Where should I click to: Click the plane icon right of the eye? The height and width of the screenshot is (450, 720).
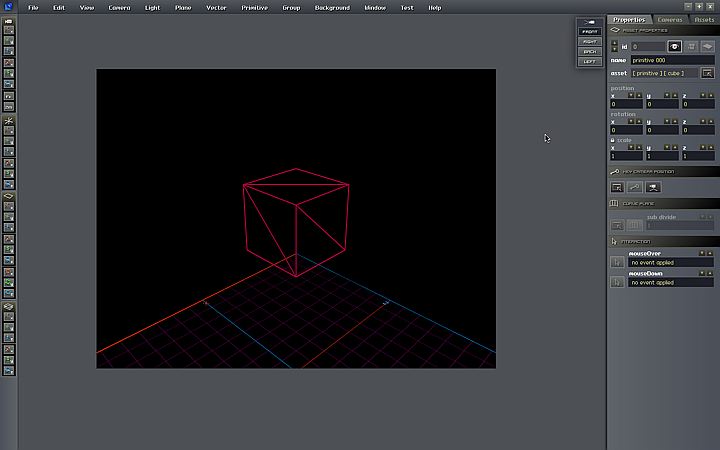[707, 46]
